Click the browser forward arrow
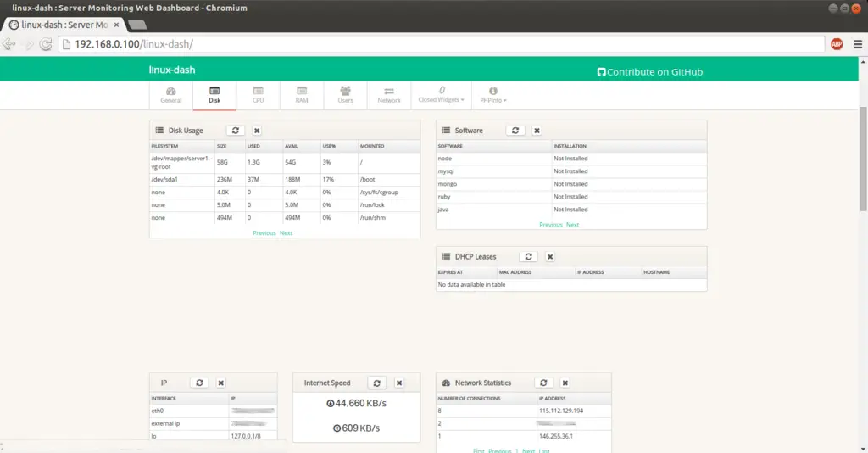Screen dimensions: 868x453 click(x=29, y=44)
